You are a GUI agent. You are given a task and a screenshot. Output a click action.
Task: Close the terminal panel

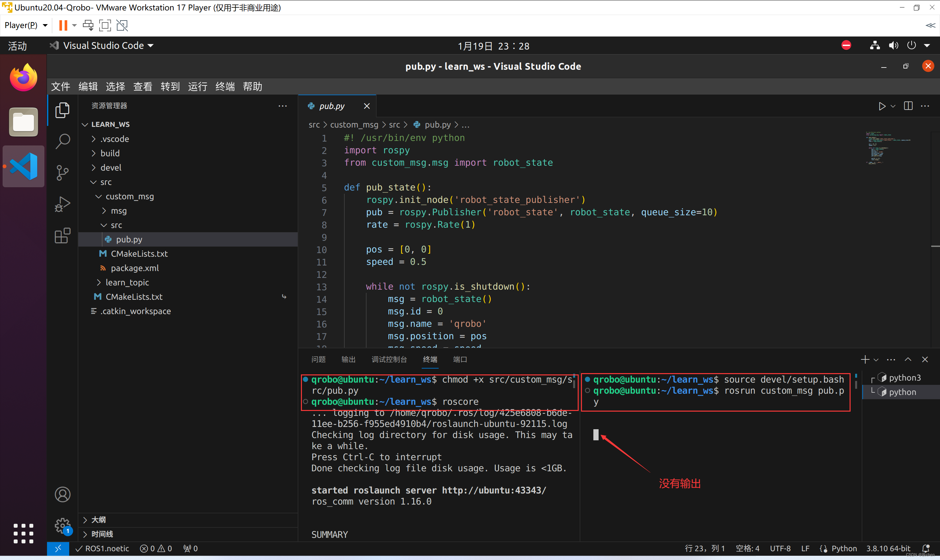(925, 360)
